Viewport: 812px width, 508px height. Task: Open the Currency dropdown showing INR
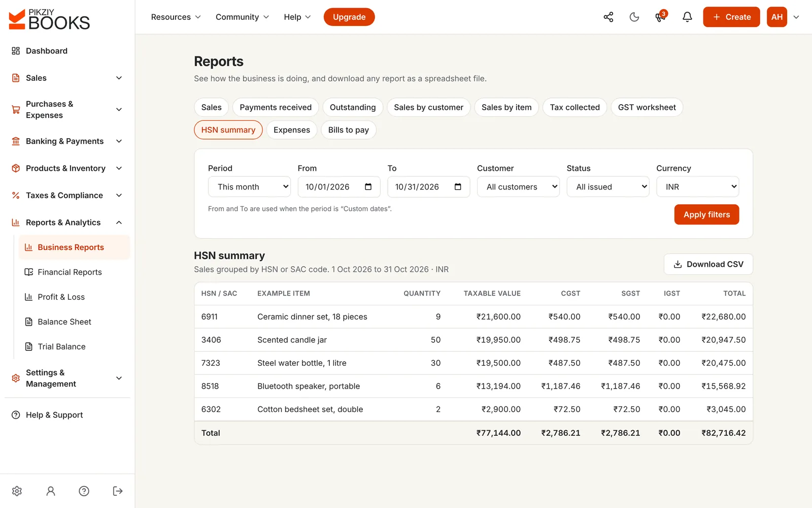[x=697, y=187]
